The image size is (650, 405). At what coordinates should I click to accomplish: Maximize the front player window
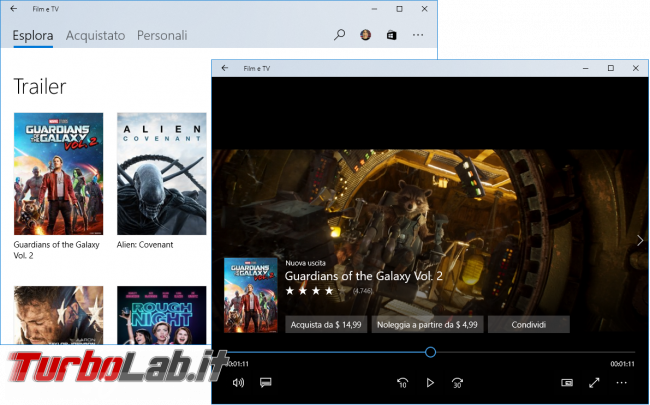(x=611, y=68)
